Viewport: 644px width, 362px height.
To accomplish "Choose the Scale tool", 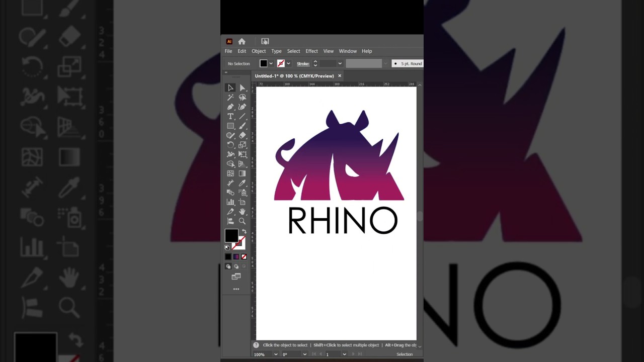I will 243,145.
